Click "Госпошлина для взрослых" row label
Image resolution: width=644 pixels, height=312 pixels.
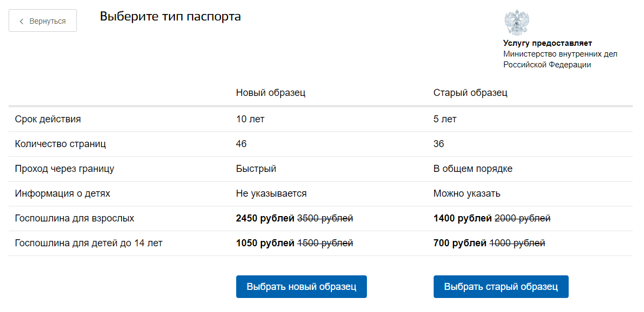pos(74,218)
